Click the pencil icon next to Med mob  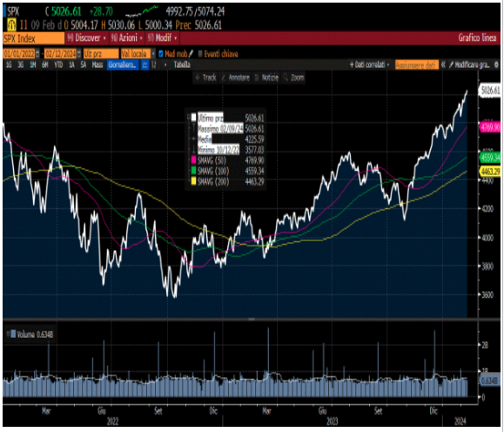coord(191,53)
